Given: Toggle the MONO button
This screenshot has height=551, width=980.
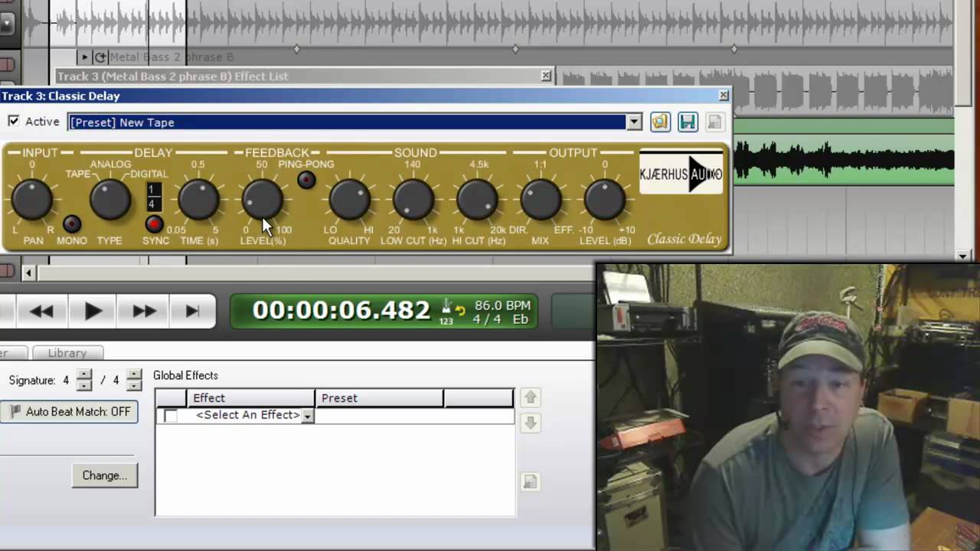Looking at the screenshot, I should [x=72, y=223].
